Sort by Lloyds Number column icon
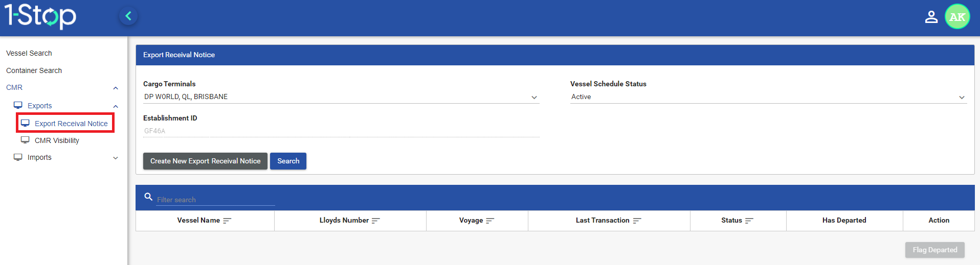 376,221
